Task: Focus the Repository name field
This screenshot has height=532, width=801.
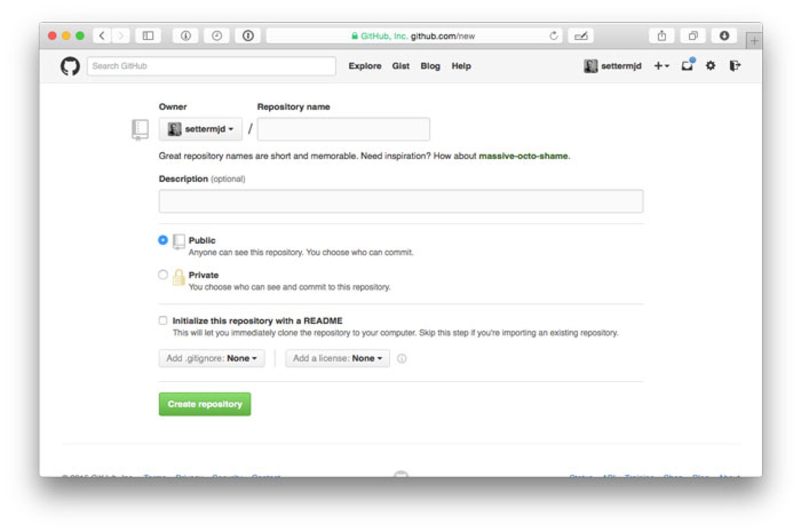Action: pyautogui.click(x=343, y=129)
